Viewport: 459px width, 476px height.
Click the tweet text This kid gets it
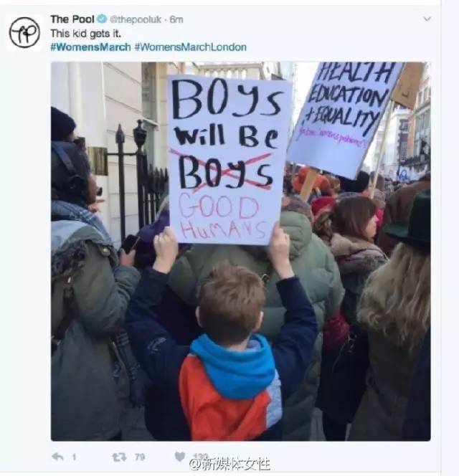point(85,34)
